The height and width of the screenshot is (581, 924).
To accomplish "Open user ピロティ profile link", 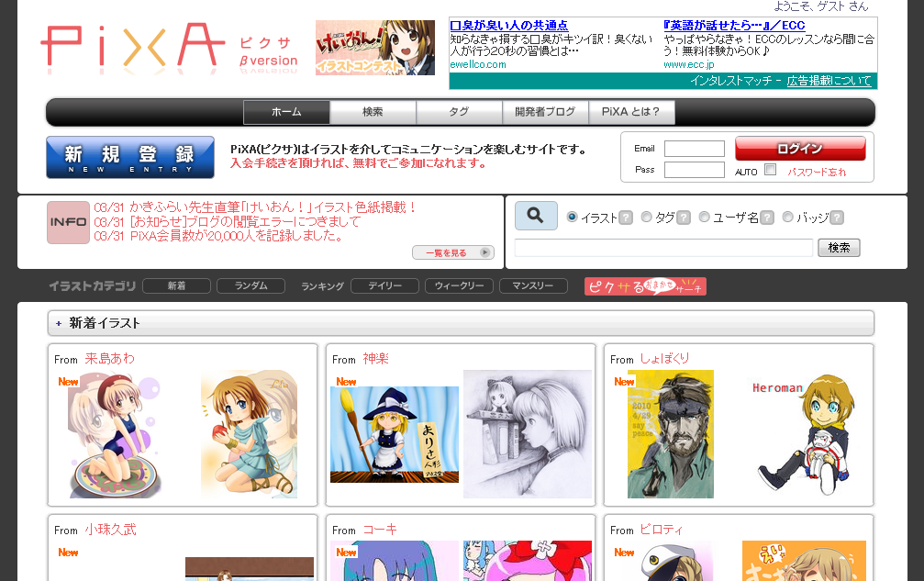I will click(x=662, y=530).
